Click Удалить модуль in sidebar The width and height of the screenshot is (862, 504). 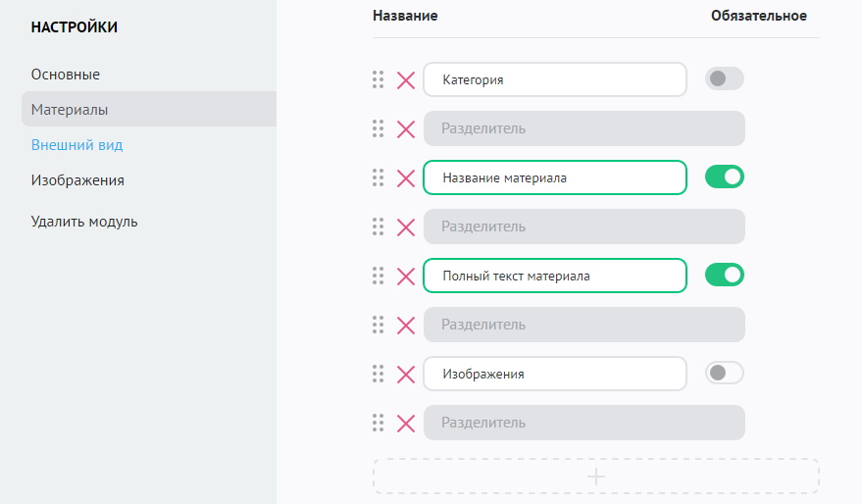pyautogui.click(x=84, y=222)
